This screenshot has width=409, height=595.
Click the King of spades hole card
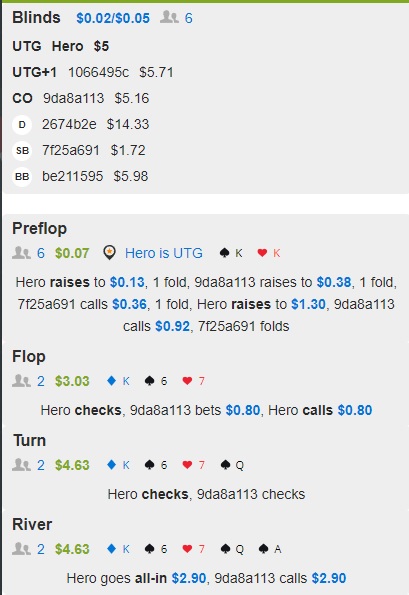(x=231, y=253)
